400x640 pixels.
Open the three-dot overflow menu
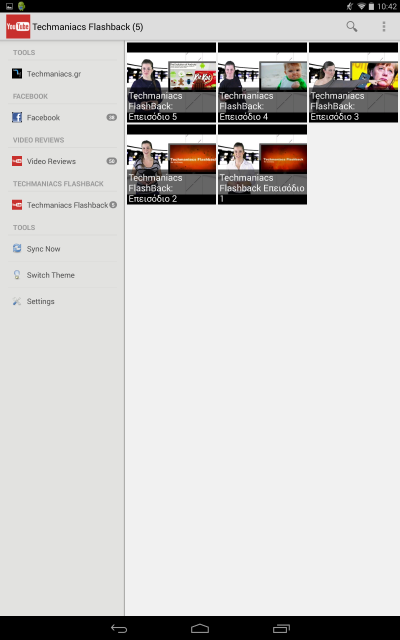pos(384,27)
